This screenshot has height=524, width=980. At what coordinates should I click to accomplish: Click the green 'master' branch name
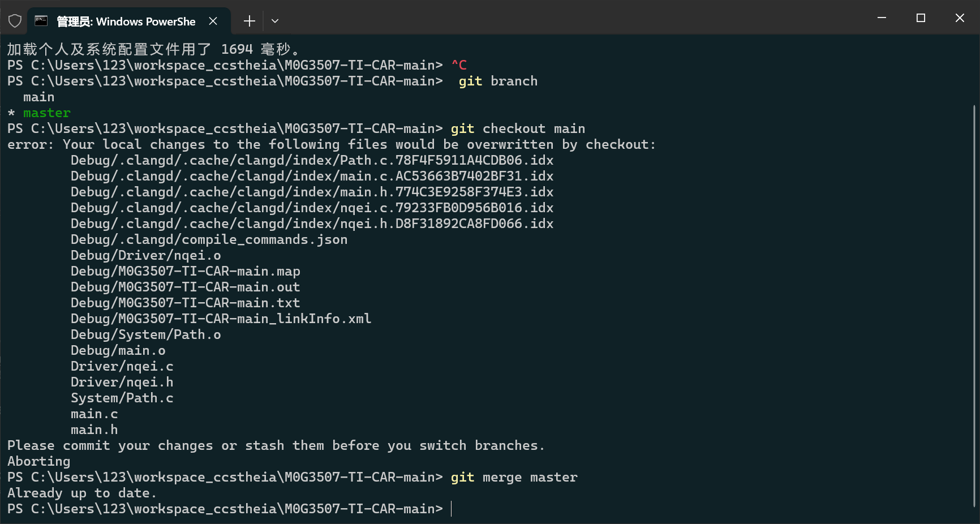point(47,113)
